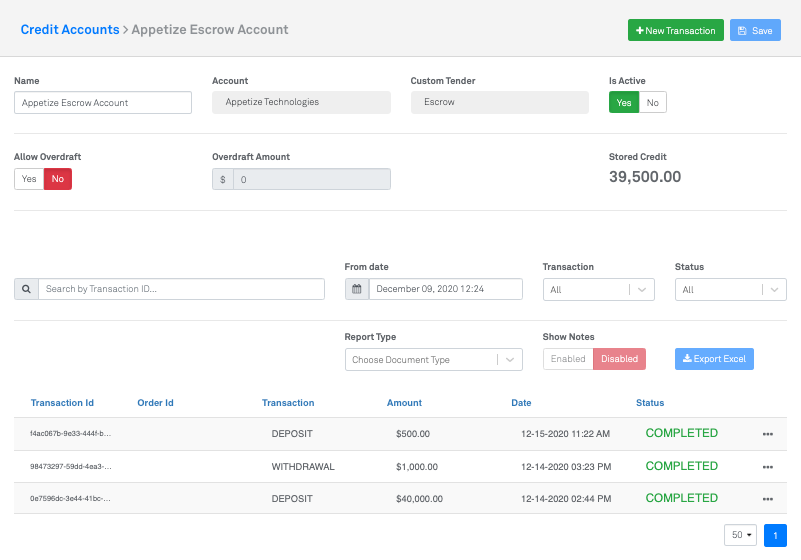Click the New Transaction button
The width and height of the screenshot is (801, 560).
click(x=675, y=31)
